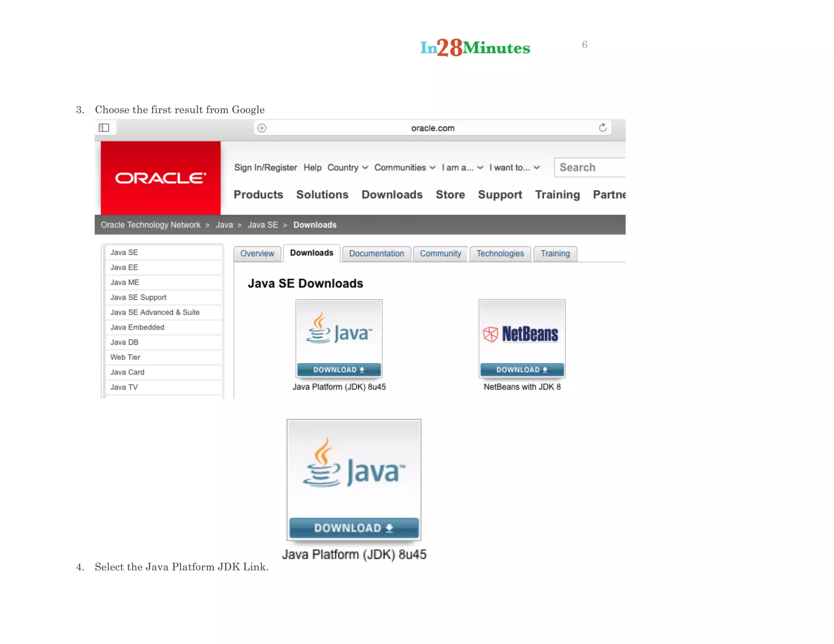Screen dimensions: 834x644
Task: Expand the 'I am a...' dropdown
Action: [462, 168]
